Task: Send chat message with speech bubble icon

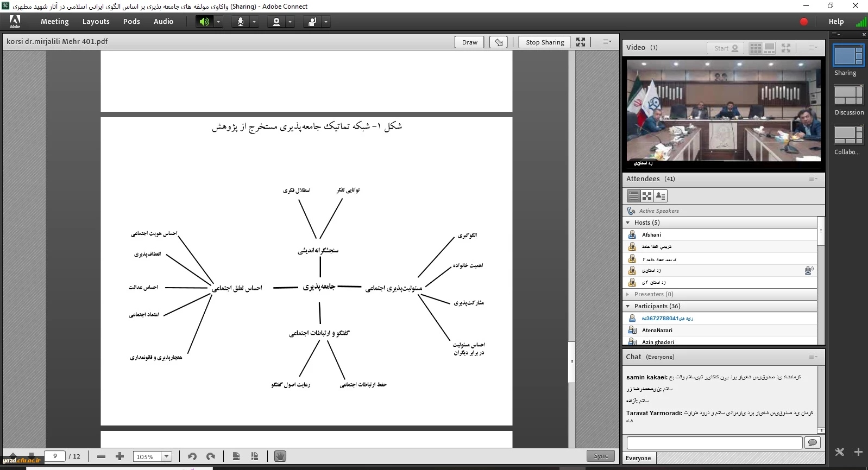Action: [812, 443]
